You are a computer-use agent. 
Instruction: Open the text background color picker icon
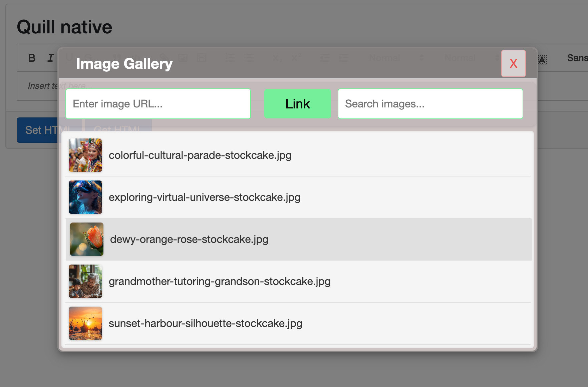click(542, 59)
